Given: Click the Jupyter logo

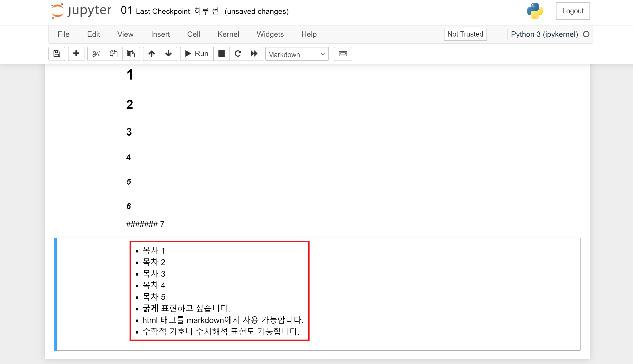Looking at the screenshot, I should click(x=81, y=11).
